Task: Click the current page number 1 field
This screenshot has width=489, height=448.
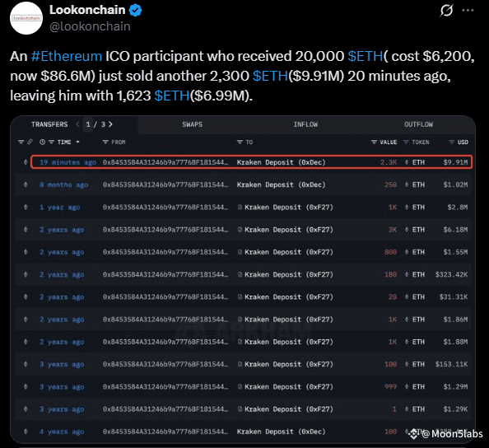Action: [x=88, y=124]
